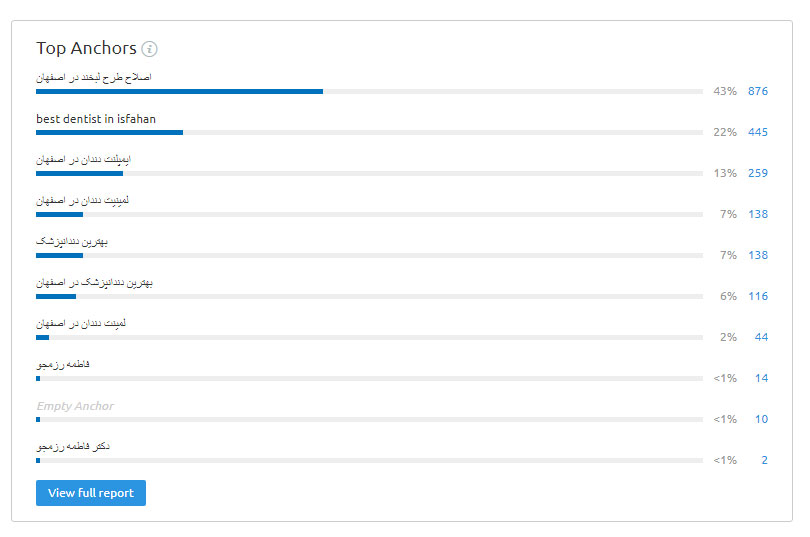Click the 43% progress bar
The height and width of the screenshot is (537, 810).
pos(369,91)
